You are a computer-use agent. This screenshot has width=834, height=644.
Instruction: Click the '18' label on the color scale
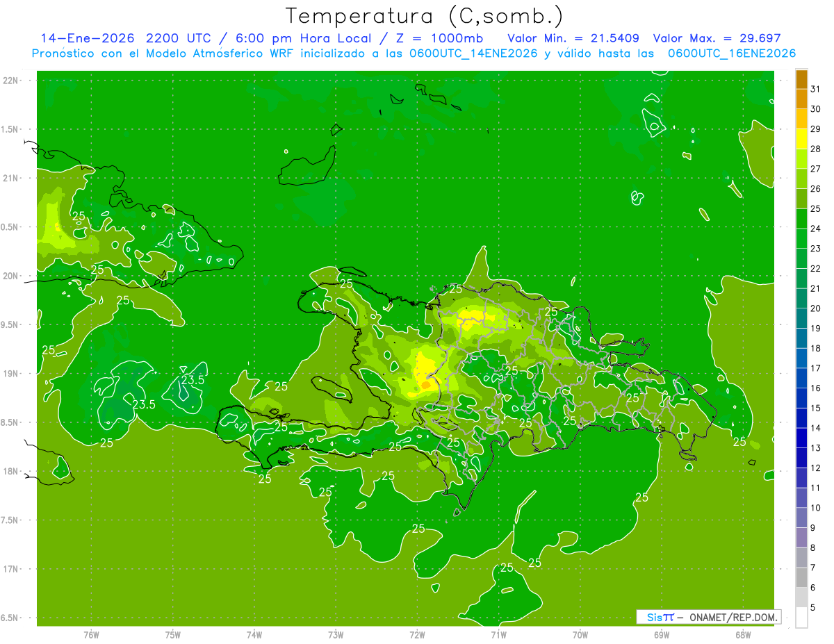point(815,348)
